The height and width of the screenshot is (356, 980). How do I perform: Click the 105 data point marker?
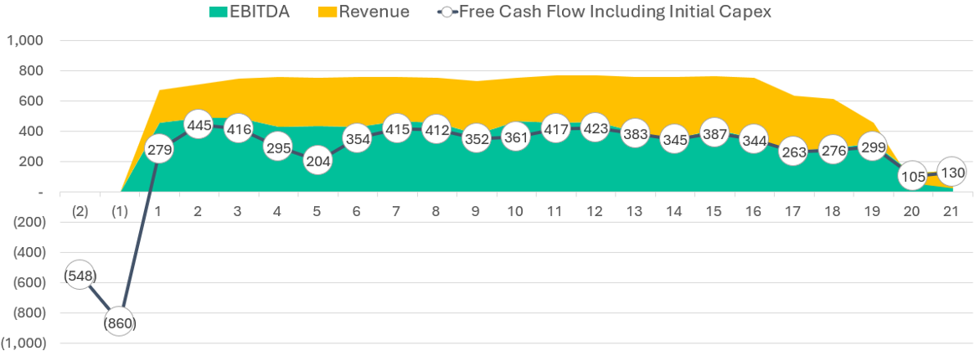click(911, 177)
